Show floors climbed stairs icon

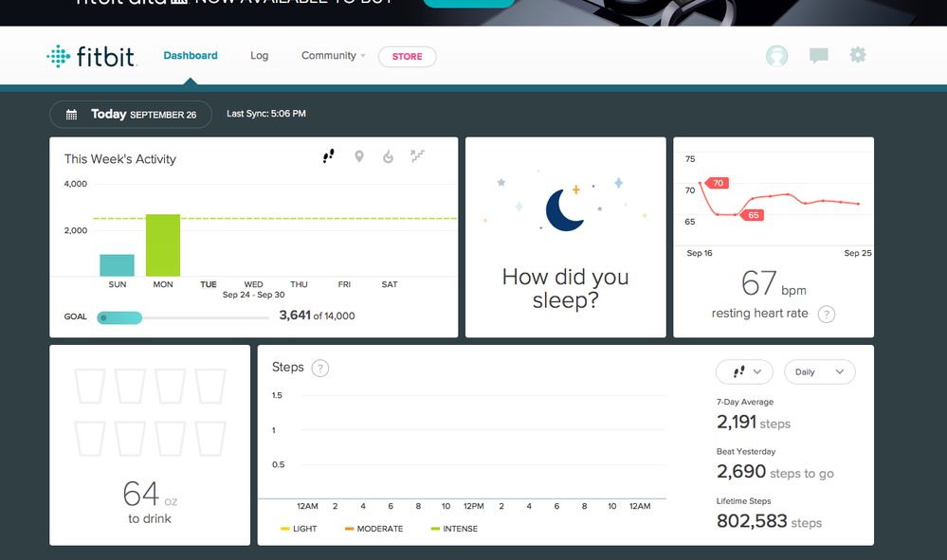(x=417, y=156)
